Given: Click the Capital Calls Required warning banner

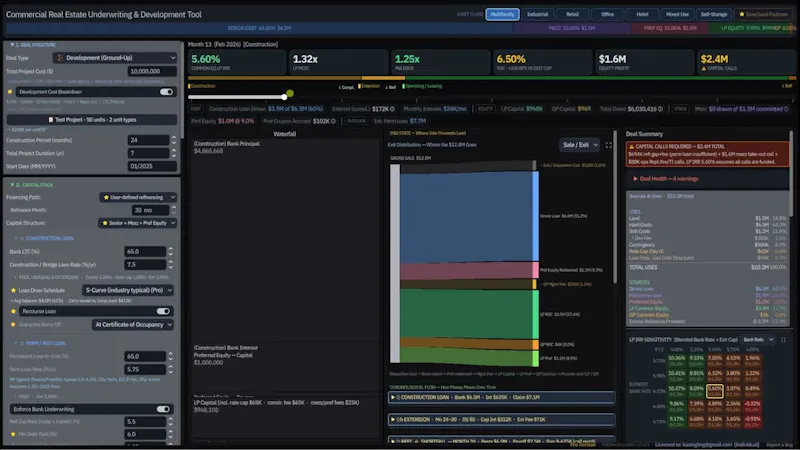Looking at the screenshot, I should click(x=707, y=154).
